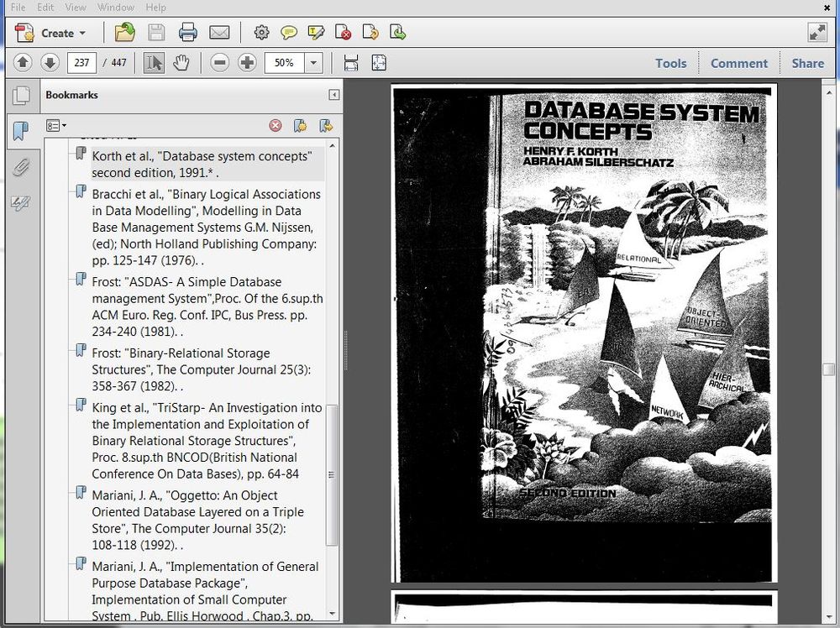Show the Page Thumbnails panel

pos(22,96)
